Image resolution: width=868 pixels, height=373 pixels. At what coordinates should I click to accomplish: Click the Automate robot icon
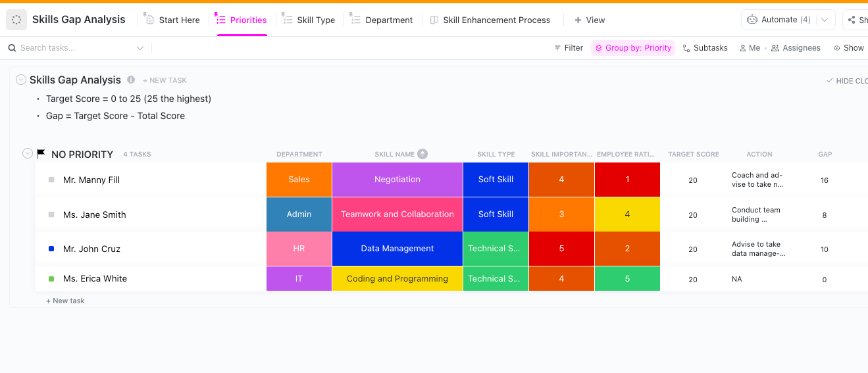[752, 20]
